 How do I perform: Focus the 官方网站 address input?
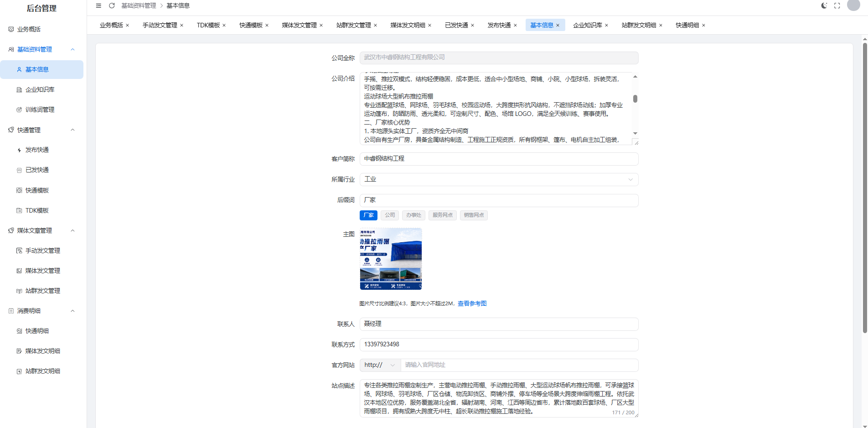(519, 365)
